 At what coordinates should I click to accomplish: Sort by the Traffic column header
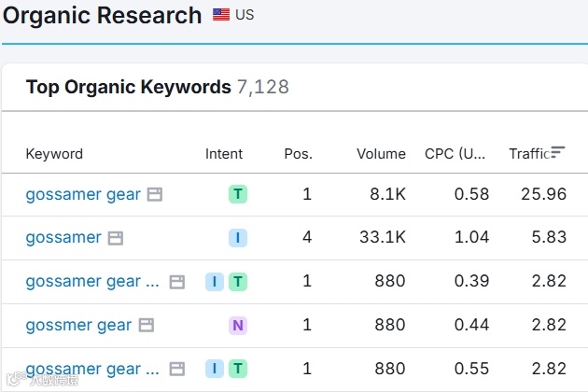[529, 154]
